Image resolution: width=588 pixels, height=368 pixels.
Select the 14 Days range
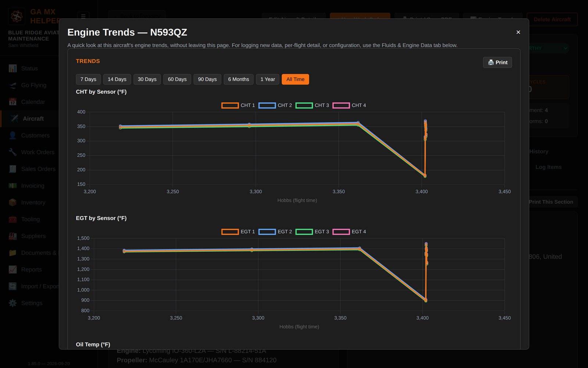click(x=117, y=79)
